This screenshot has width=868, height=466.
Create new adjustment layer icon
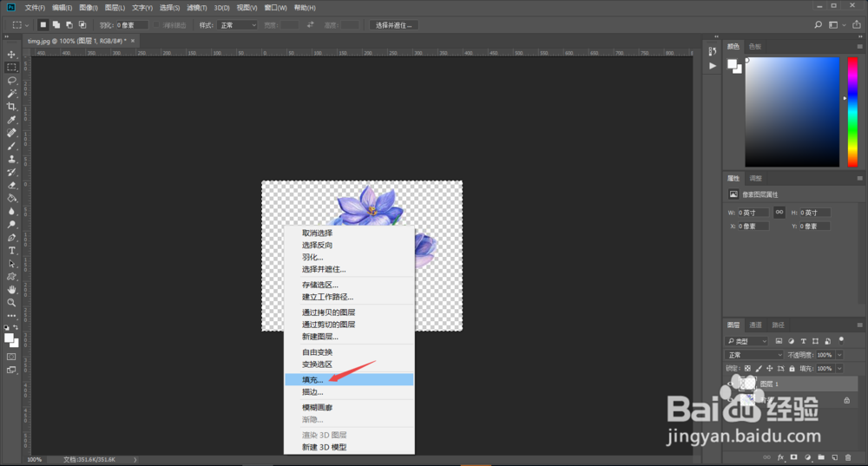[807, 457]
